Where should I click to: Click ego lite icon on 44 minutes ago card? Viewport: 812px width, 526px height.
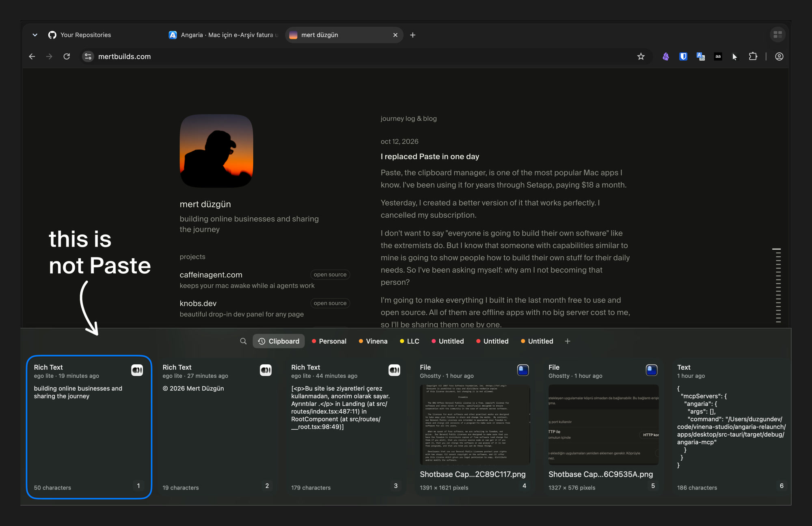(395, 370)
